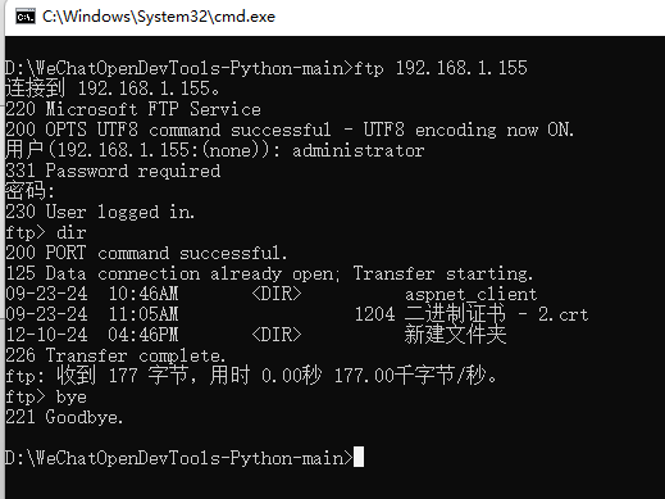Click the 230 User logged in line
Image resolution: width=666 pixels, height=499 pixels.
pyautogui.click(x=100, y=212)
